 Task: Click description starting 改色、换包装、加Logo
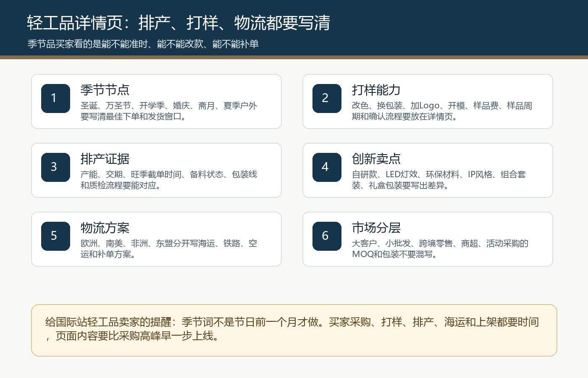click(x=442, y=111)
